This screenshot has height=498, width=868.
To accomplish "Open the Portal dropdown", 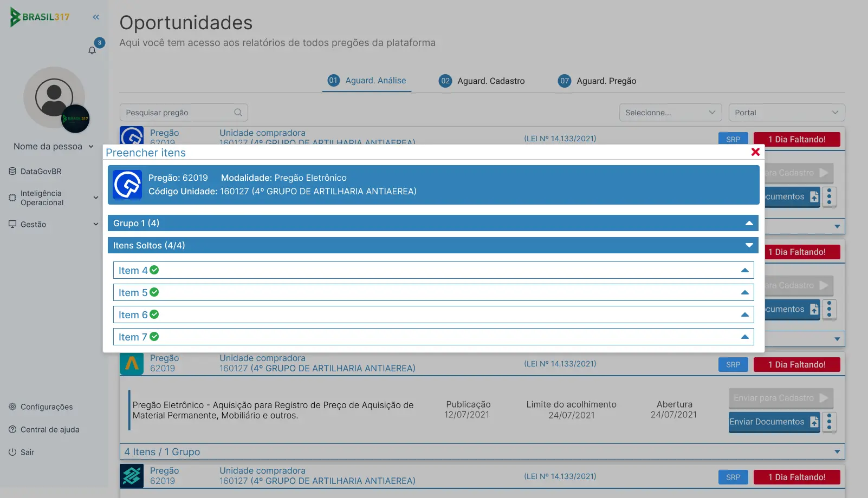I will 786,113.
